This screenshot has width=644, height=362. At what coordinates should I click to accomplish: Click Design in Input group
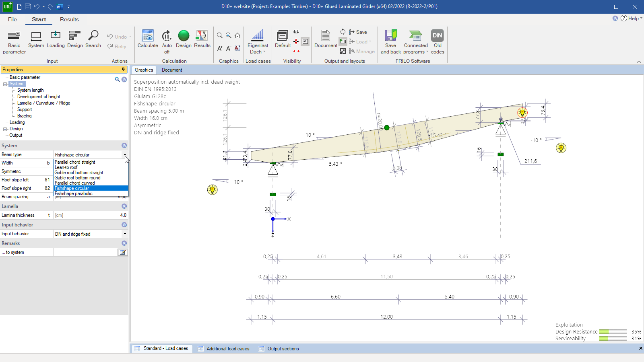75,39
